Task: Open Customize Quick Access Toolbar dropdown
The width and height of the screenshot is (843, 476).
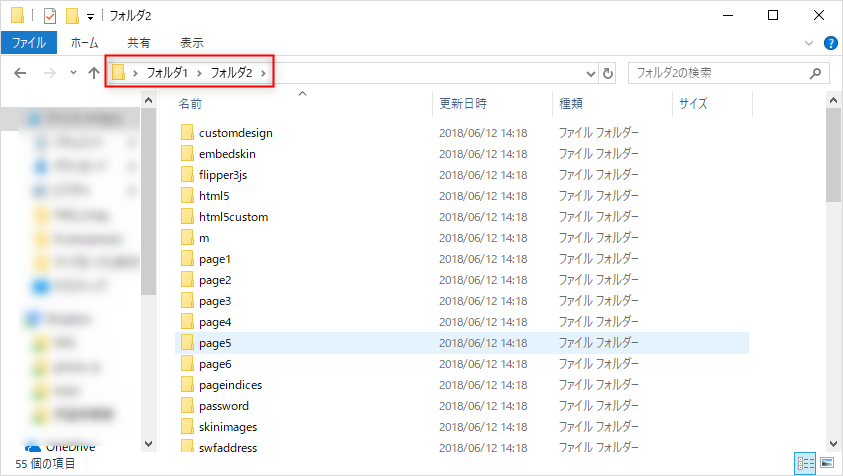Action: 90,17
